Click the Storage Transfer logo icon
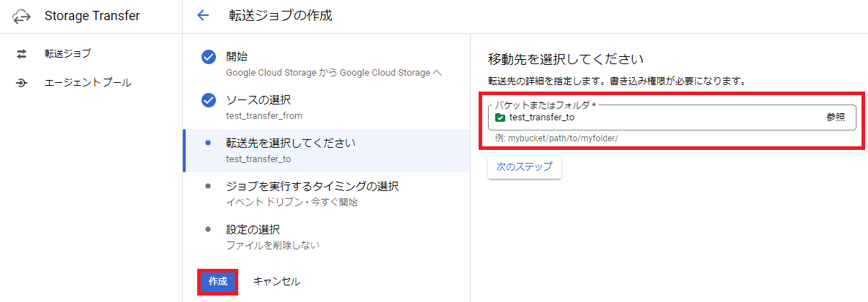 (x=22, y=15)
